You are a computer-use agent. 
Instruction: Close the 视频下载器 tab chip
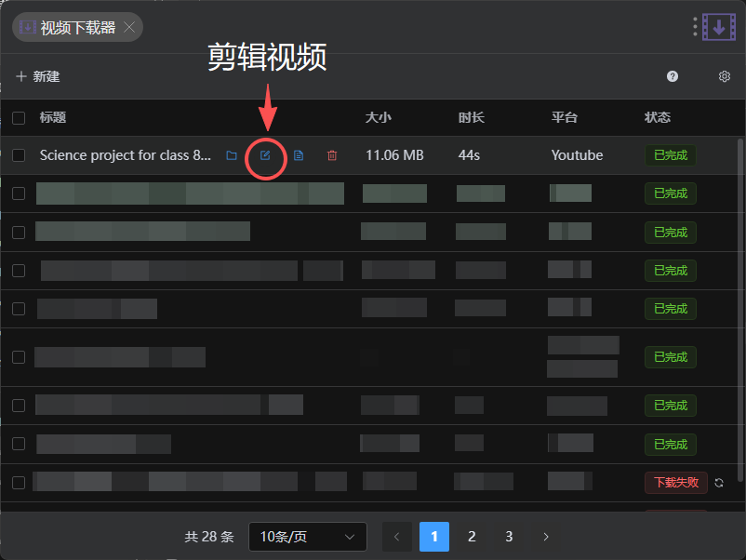click(129, 27)
